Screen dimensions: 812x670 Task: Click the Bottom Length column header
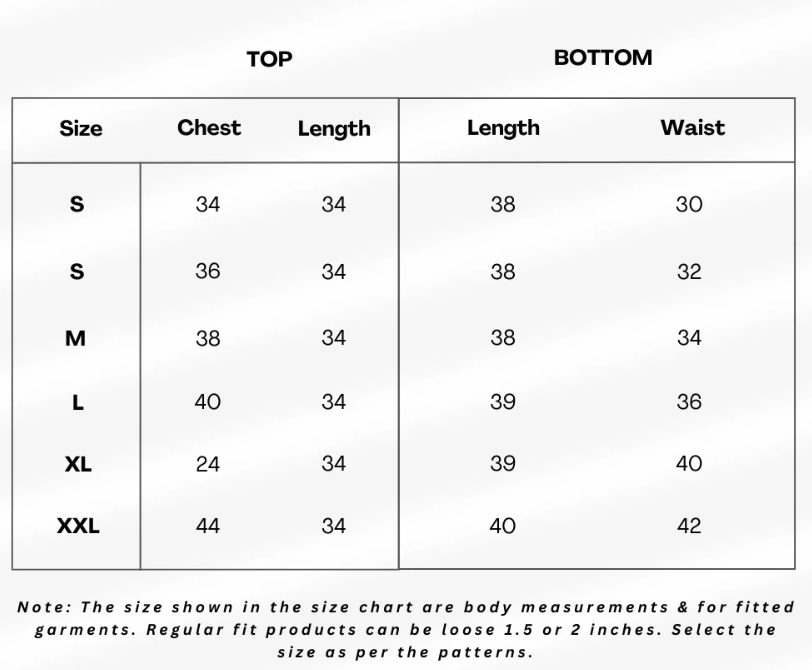point(503,128)
